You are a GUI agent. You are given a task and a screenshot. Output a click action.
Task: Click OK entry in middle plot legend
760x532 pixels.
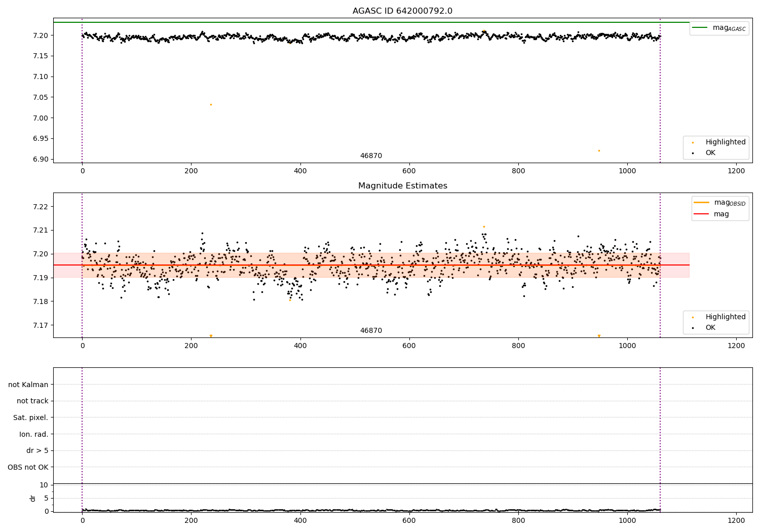click(x=710, y=328)
